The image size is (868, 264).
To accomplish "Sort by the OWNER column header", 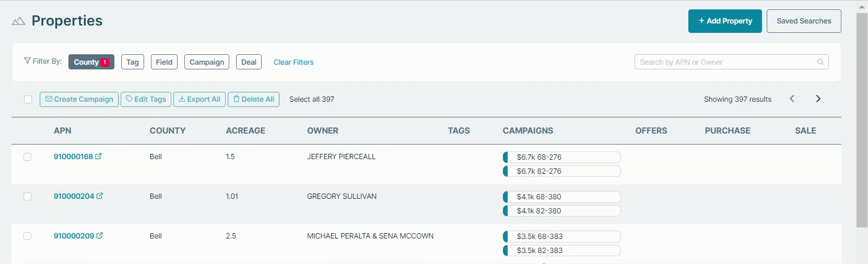I will (323, 130).
